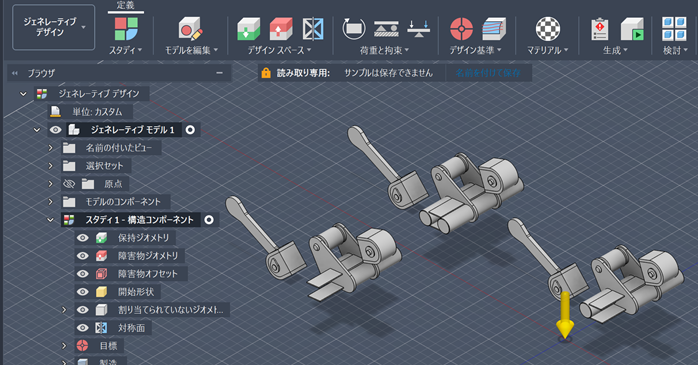
Task: Activate radio button beside スタディ 1 - 構造コンポーネント
Action: click(x=209, y=220)
